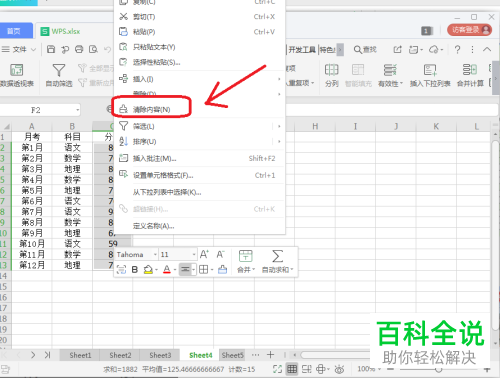Click the Smart Fill (智能填充) icon
This screenshot has height=378, width=500.
(x=358, y=70)
